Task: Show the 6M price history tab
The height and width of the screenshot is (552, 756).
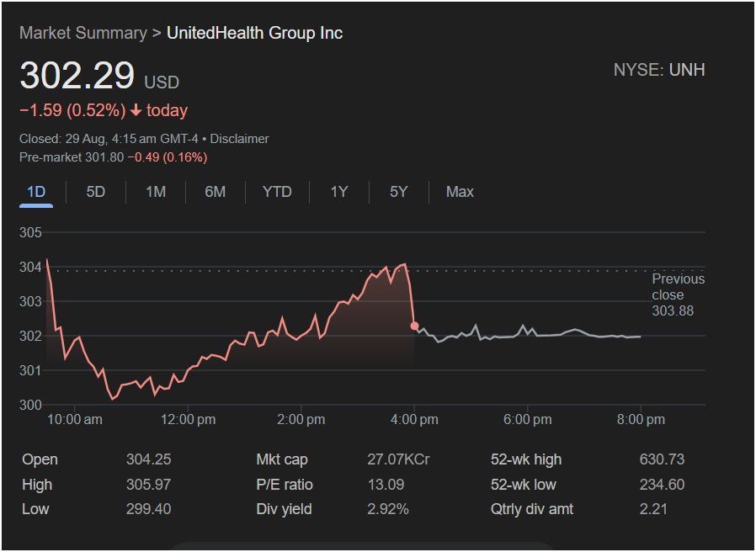Action: 216,192
